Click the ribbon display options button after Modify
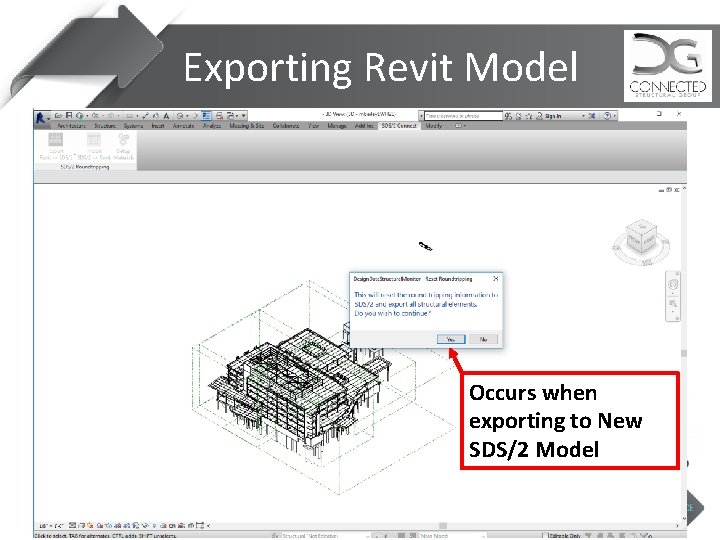Viewport: 720px width, 540px height. tap(459, 126)
